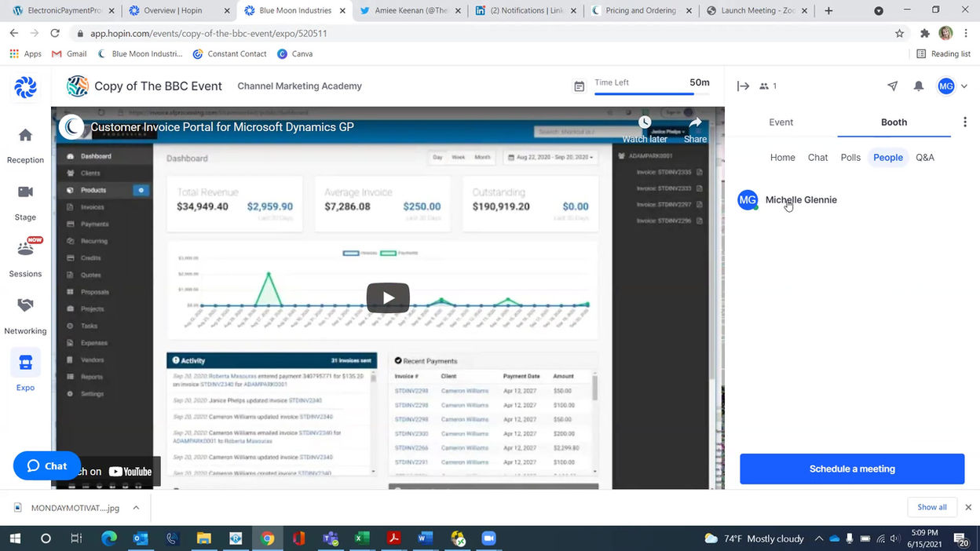Open the Gmail bookmark
The width and height of the screenshot is (980, 551).
pos(69,53)
